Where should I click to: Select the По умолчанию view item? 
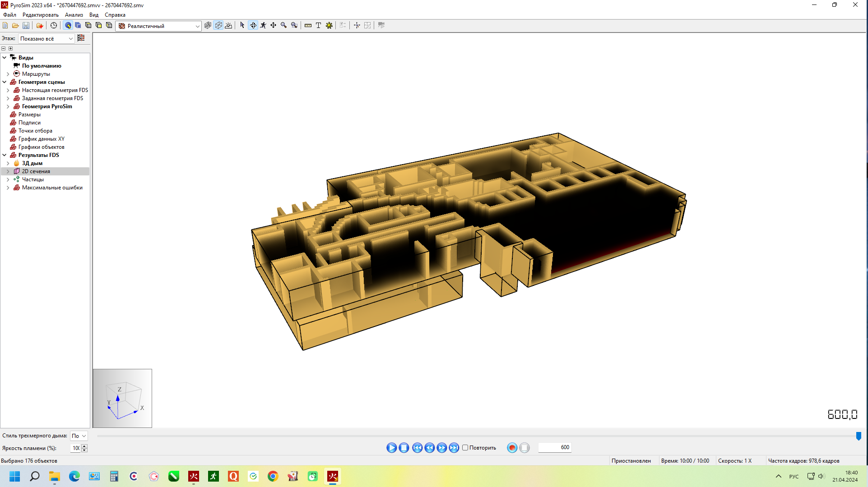click(42, 66)
